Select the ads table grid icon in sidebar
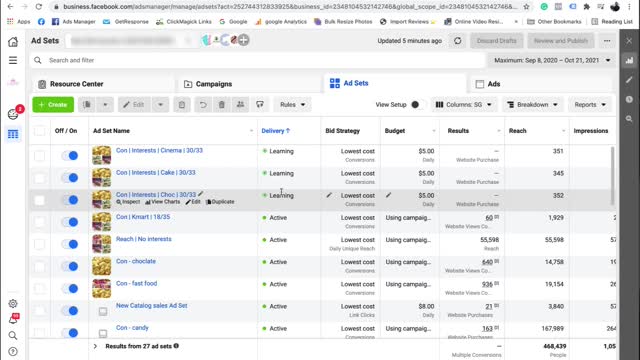Image resolution: width=640 pixels, height=360 pixels. (13, 134)
